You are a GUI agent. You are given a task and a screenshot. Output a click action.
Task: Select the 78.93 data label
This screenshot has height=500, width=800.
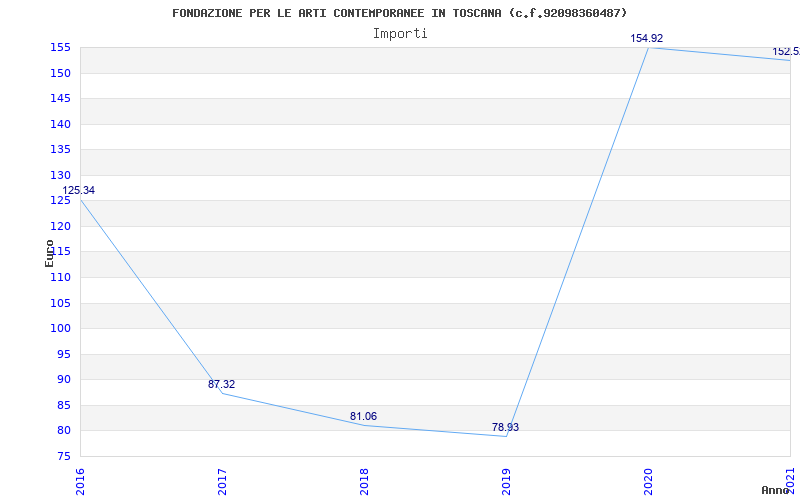tap(505, 428)
